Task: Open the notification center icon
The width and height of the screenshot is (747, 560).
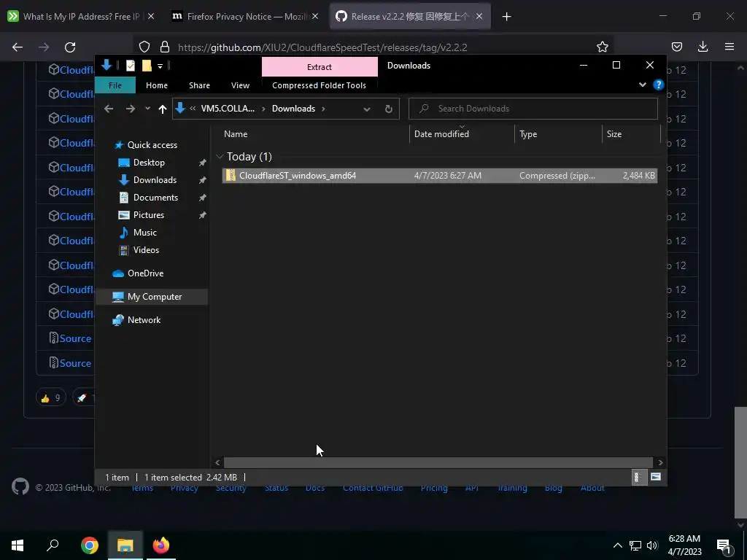Action: click(723, 546)
